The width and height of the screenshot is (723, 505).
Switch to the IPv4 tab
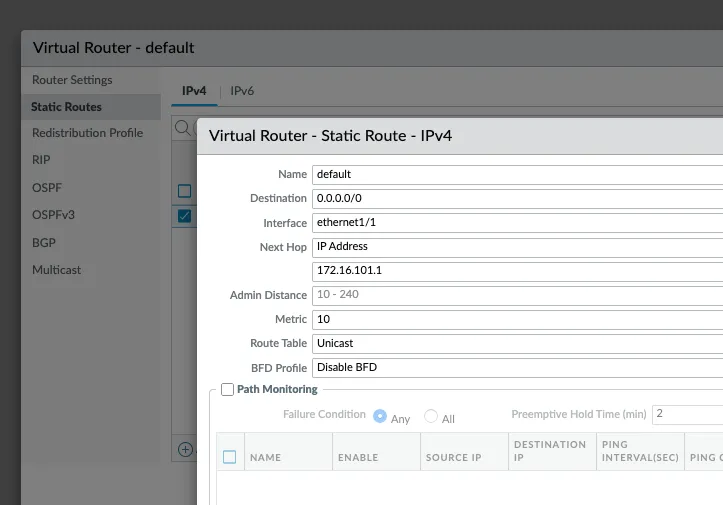[194, 91]
